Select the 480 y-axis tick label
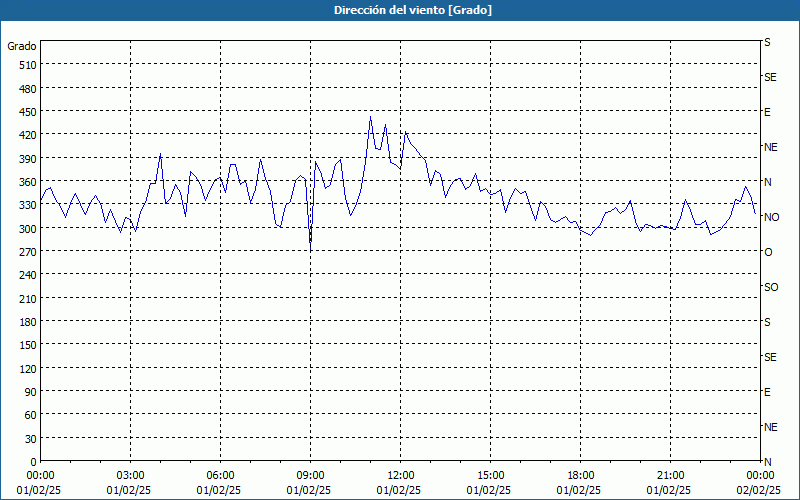Viewport: 800px width, 500px height. pyautogui.click(x=28, y=89)
